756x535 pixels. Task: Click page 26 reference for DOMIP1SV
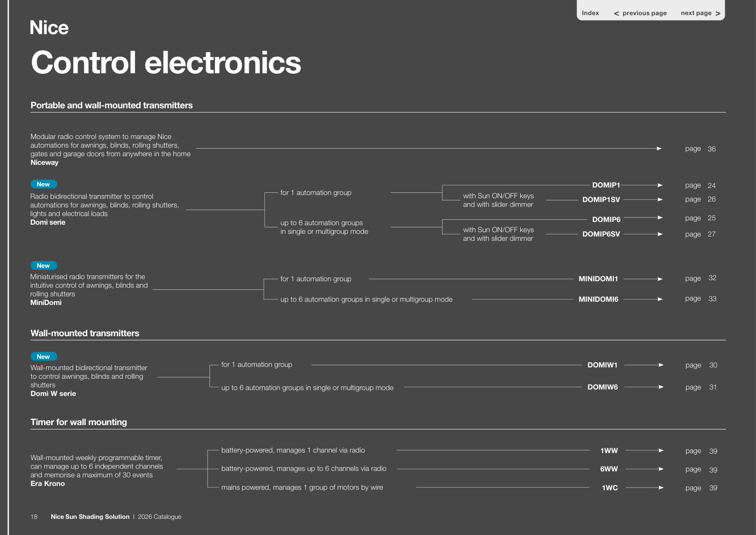click(700, 199)
